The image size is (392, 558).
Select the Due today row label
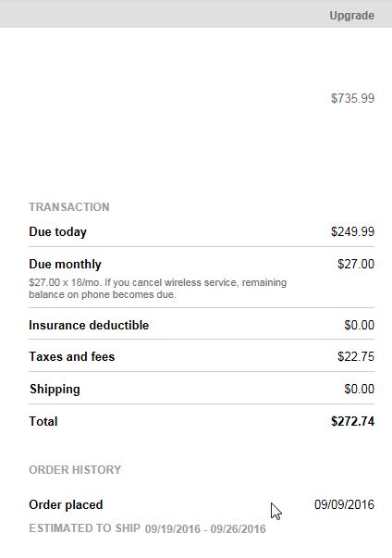(57, 231)
